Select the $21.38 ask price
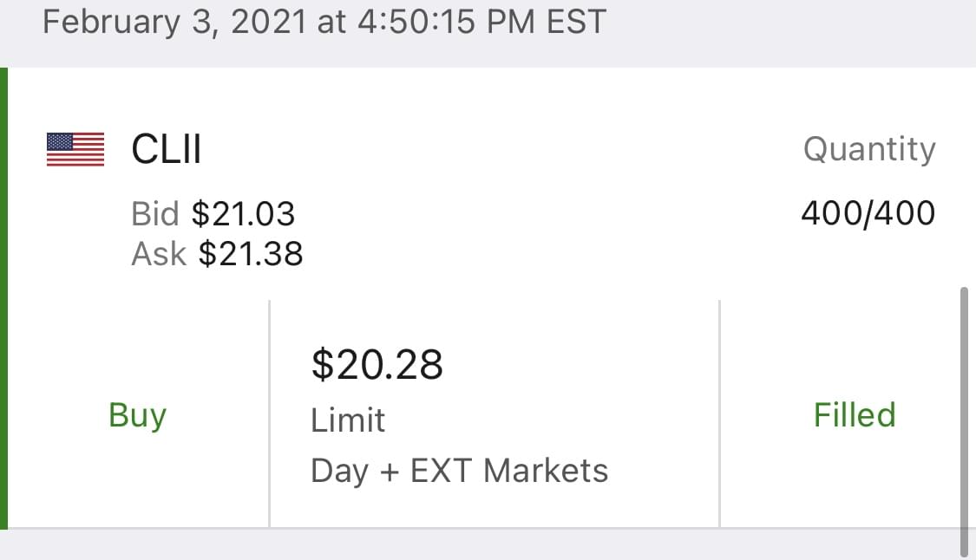976x560 pixels. [x=251, y=253]
